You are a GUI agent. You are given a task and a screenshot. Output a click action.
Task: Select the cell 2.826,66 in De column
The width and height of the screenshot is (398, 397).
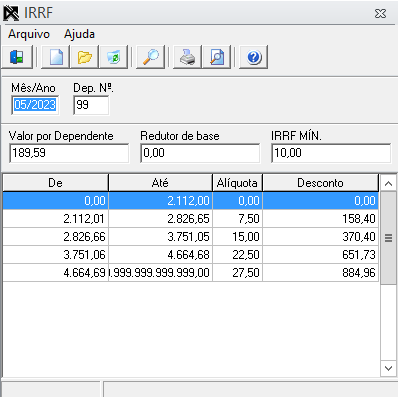56,237
